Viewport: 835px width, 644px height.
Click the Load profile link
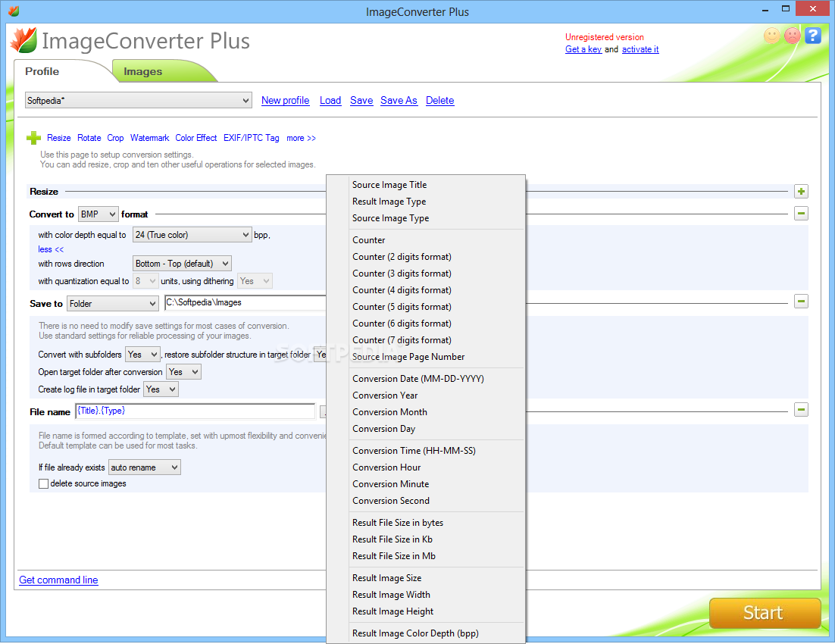tap(330, 100)
